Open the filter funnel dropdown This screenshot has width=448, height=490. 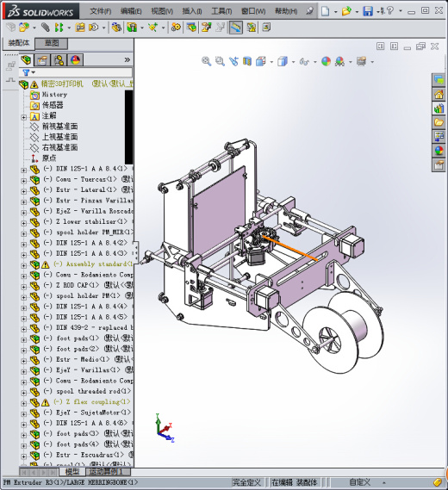pos(29,72)
